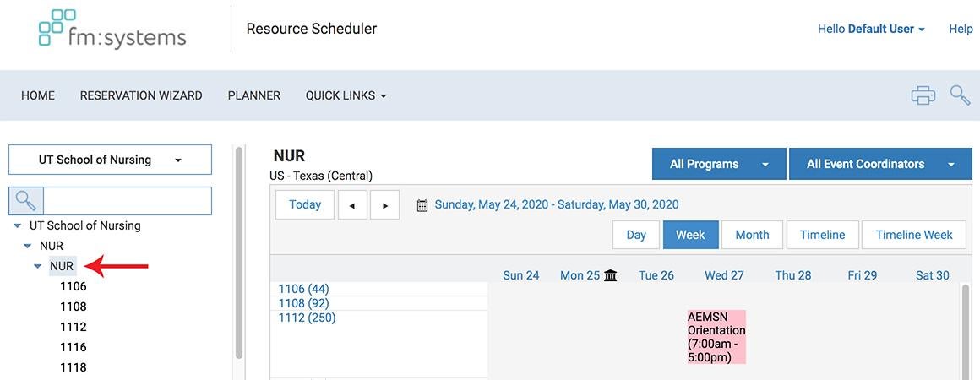Click the printer icon
Screen dimensions: 980x380
pyautogui.click(x=923, y=95)
